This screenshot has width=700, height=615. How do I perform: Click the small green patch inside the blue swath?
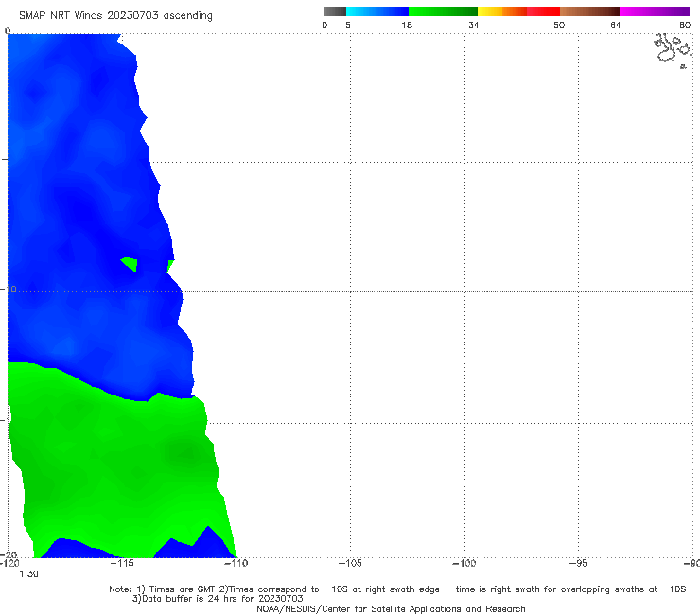click(x=131, y=264)
